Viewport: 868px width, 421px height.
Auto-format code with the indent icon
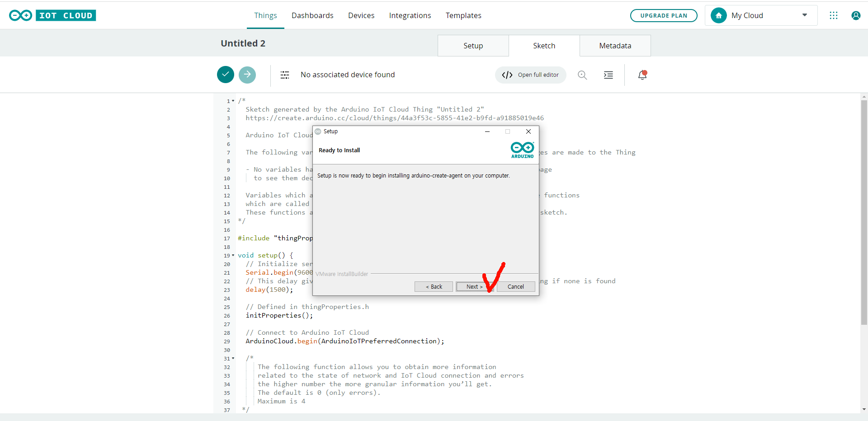click(609, 75)
